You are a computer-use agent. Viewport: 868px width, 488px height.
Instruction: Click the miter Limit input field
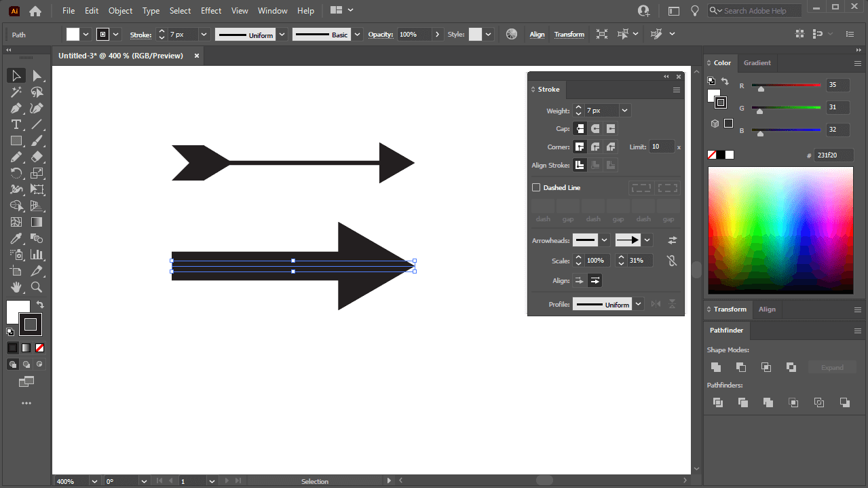662,147
